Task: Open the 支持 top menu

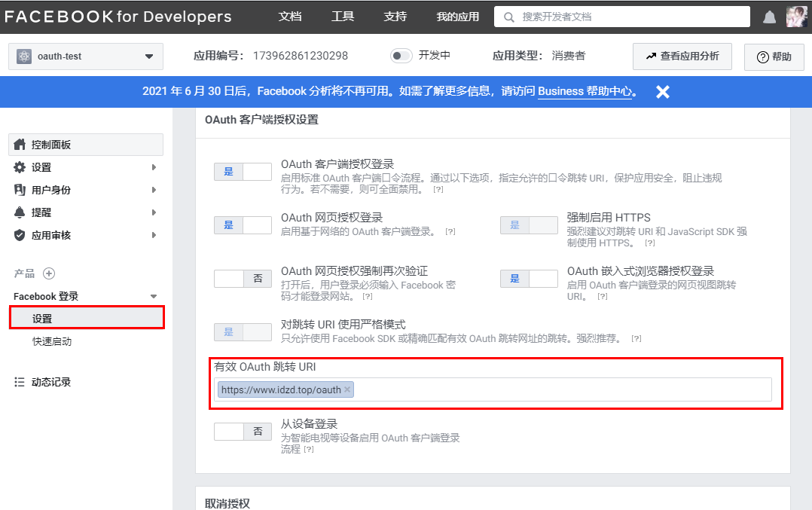Action: 395,17
